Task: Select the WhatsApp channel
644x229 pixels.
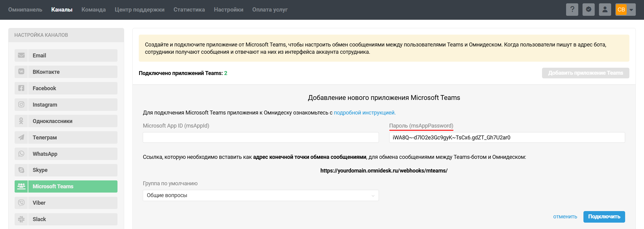Action: 66,154
